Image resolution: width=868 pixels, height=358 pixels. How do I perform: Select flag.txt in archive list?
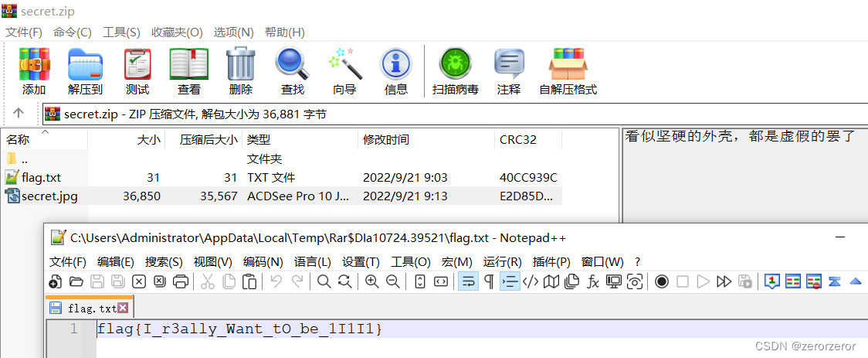(283, 178)
